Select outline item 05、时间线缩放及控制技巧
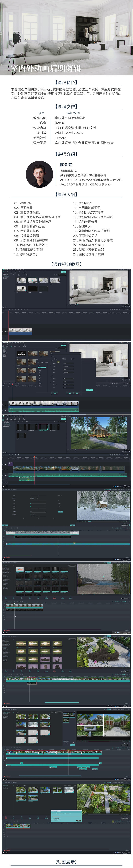133x868 pixels. (x=33, y=222)
